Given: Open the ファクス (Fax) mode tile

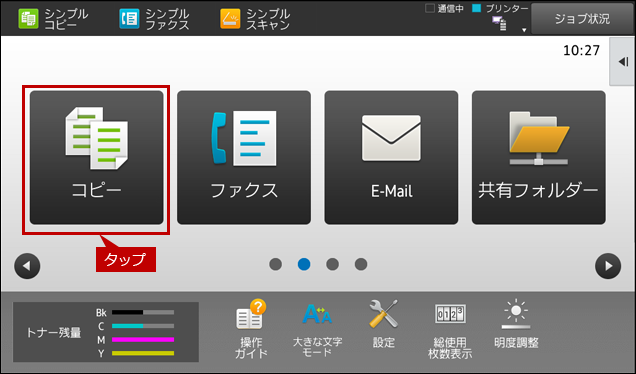Looking at the screenshot, I should pos(244,157).
